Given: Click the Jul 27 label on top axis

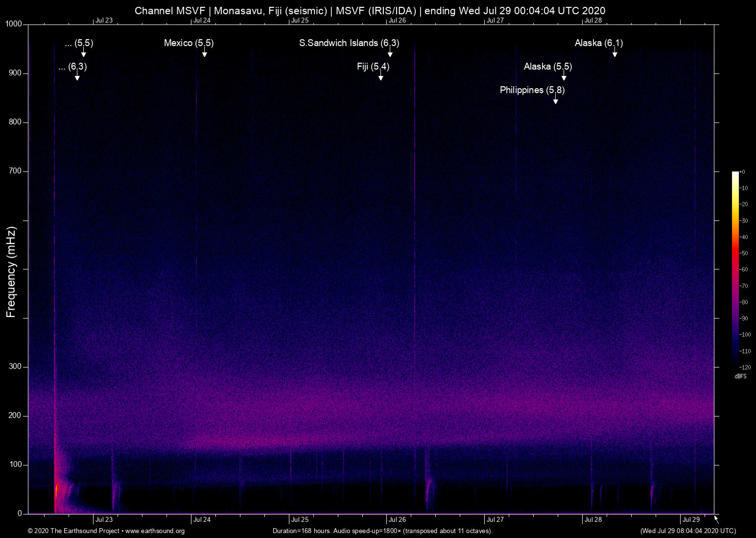Looking at the screenshot, I should [x=495, y=21].
